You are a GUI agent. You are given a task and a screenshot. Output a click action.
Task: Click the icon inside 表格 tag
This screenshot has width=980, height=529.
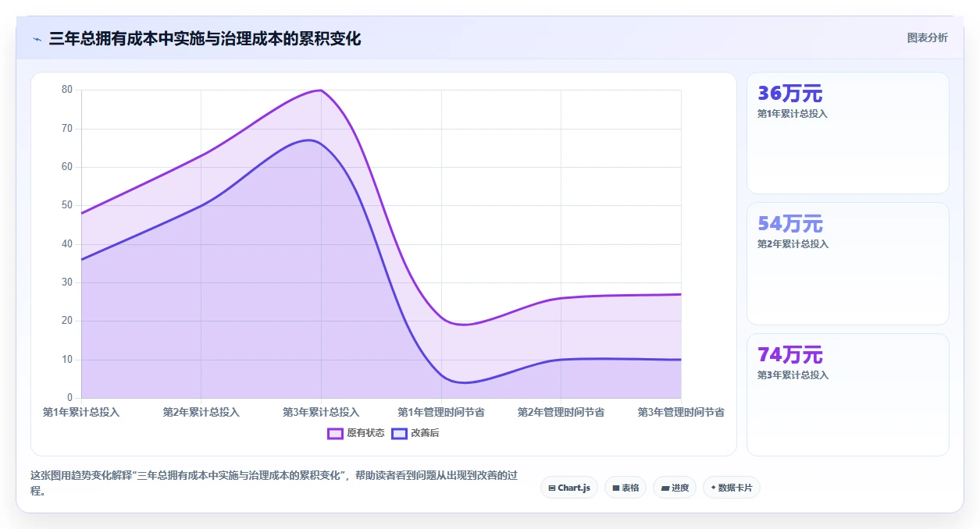615,488
